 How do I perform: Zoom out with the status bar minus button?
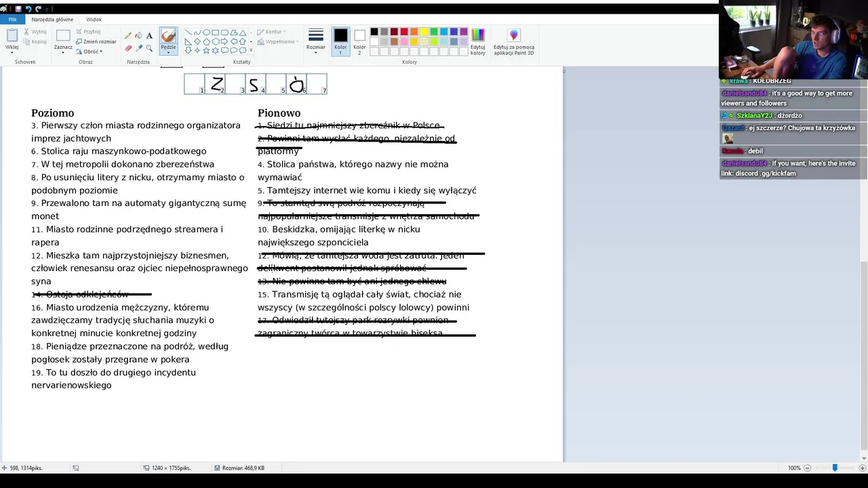coord(808,468)
